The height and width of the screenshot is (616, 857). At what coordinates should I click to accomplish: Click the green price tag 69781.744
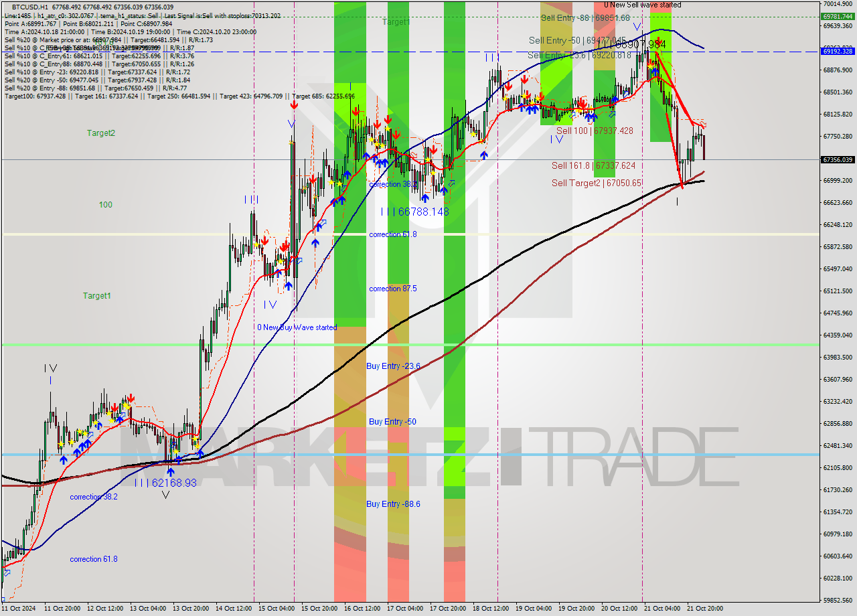pyautogui.click(x=838, y=16)
